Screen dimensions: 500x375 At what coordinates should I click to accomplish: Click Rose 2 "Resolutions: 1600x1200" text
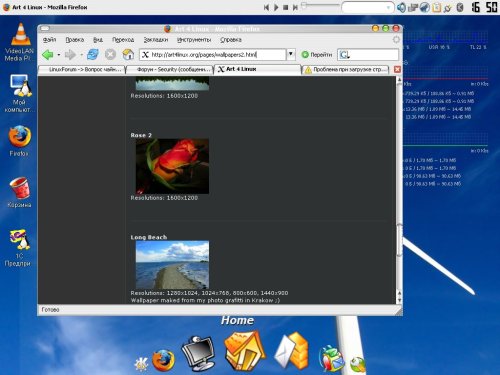click(164, 198)
